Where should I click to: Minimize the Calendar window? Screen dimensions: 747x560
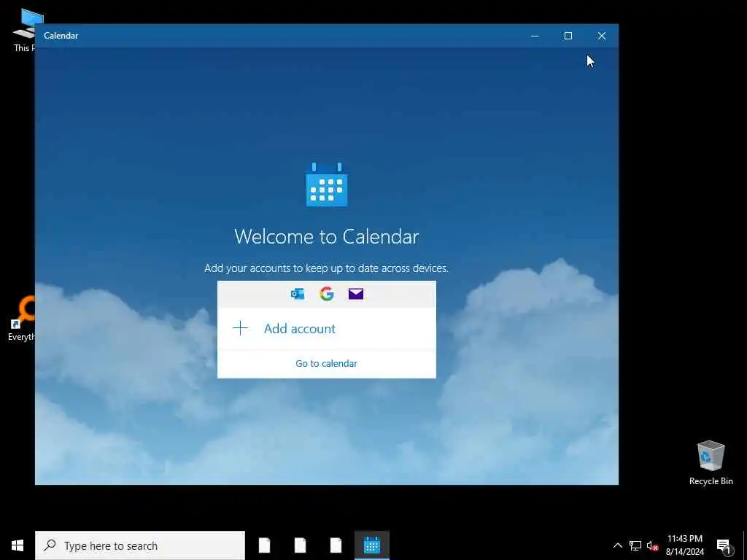[x=535, y=36]
